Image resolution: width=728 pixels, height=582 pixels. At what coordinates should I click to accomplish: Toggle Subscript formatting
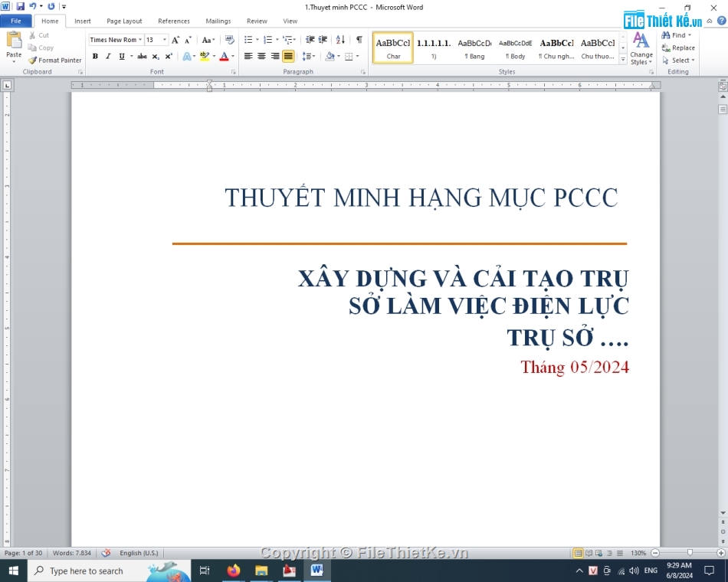point(156,56)
